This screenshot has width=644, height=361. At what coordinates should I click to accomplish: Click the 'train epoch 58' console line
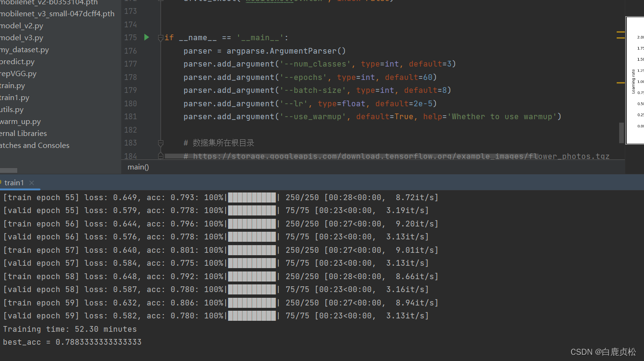(x=220, y=276)
